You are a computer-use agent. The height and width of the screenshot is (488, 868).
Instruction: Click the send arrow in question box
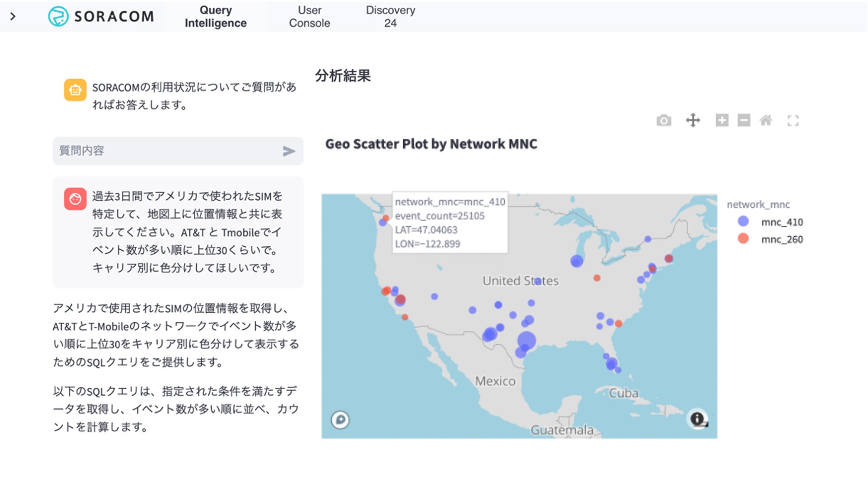pos(288,151)
